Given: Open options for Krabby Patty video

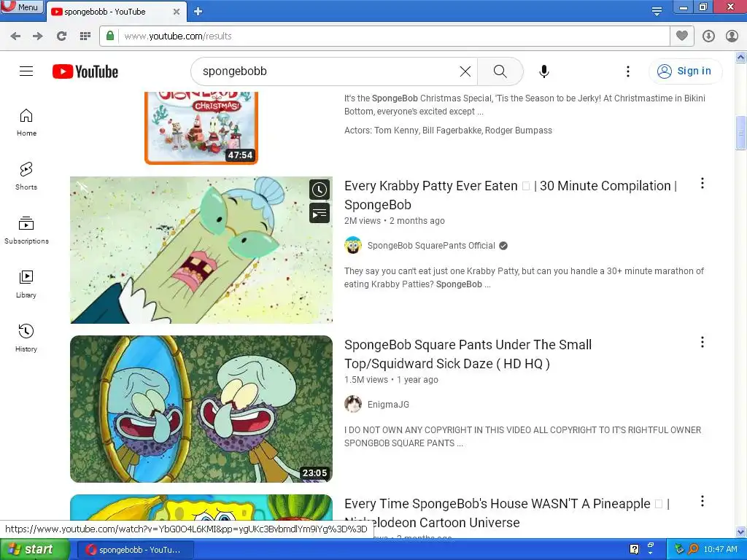Looking at the screenshot, I should click(703, 183).
